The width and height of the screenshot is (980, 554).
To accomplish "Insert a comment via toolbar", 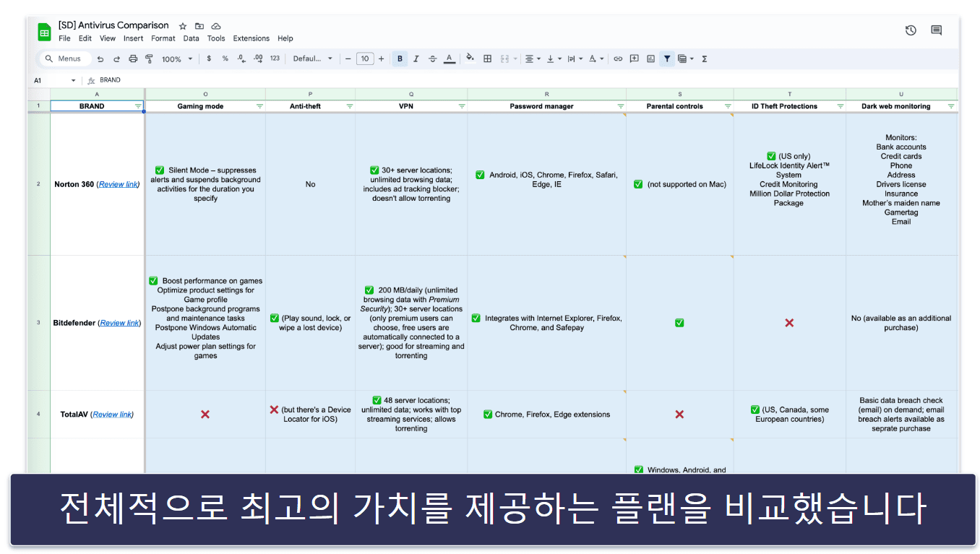I will pyautogui.click(x=635, y=59).
